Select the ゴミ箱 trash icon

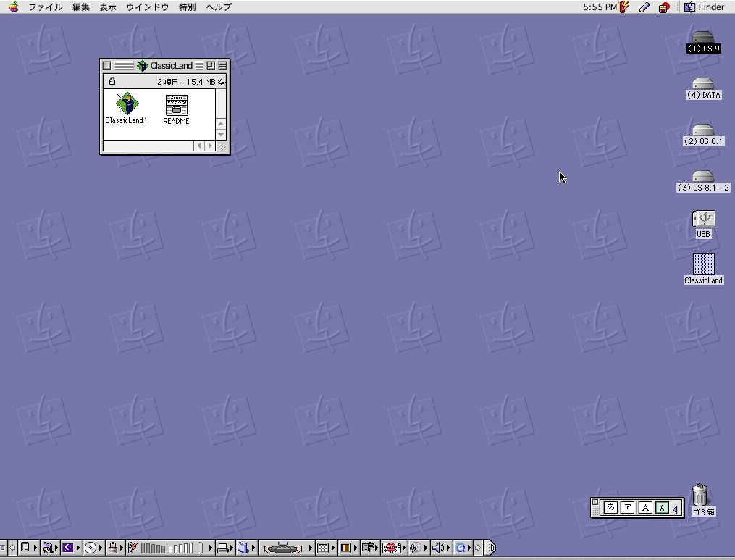coord(700,495)
